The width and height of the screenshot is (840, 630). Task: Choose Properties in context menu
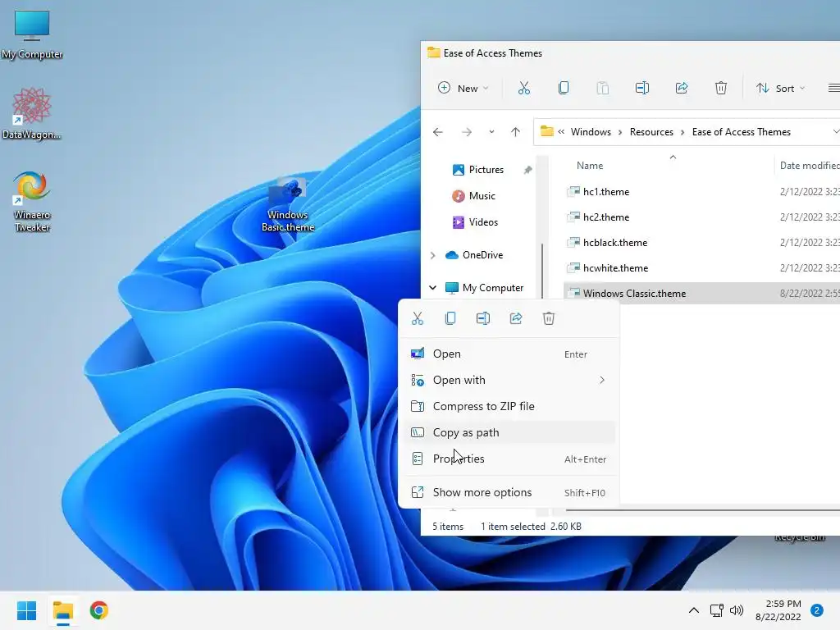(509, 459)
